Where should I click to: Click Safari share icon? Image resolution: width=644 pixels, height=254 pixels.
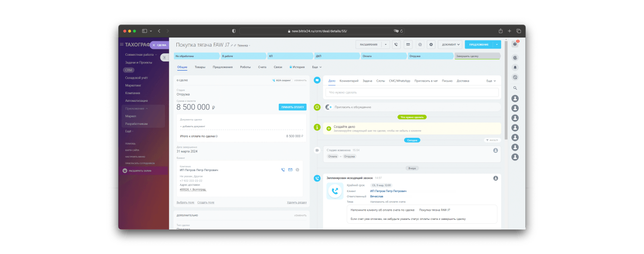(x=500, y=31)
